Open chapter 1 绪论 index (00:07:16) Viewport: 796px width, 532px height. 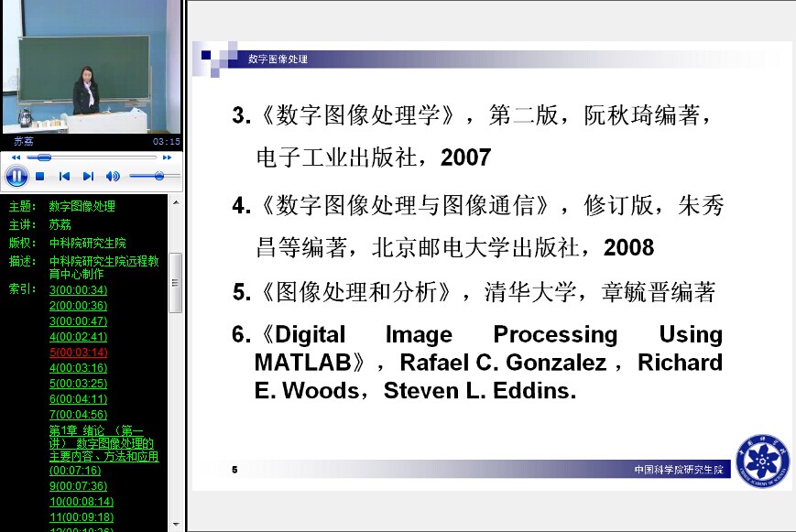104,451
